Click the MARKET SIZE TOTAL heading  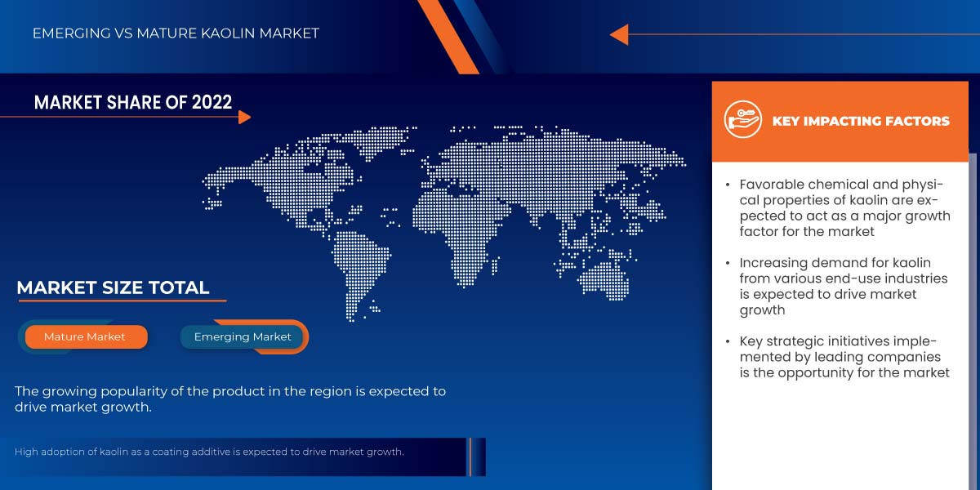click(x=113, y=287)
